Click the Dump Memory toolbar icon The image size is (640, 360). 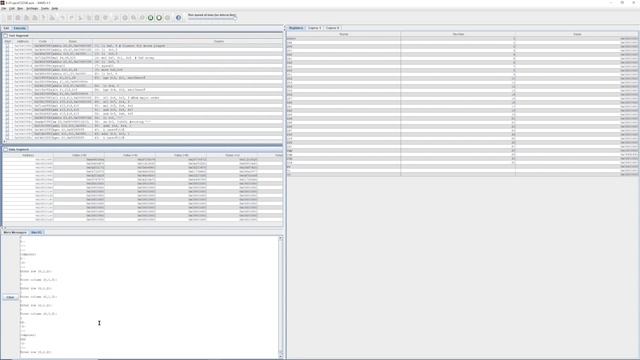(x=43, y=18)
